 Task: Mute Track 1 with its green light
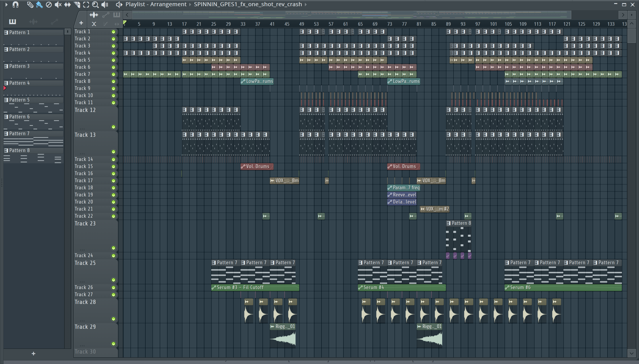113,32
